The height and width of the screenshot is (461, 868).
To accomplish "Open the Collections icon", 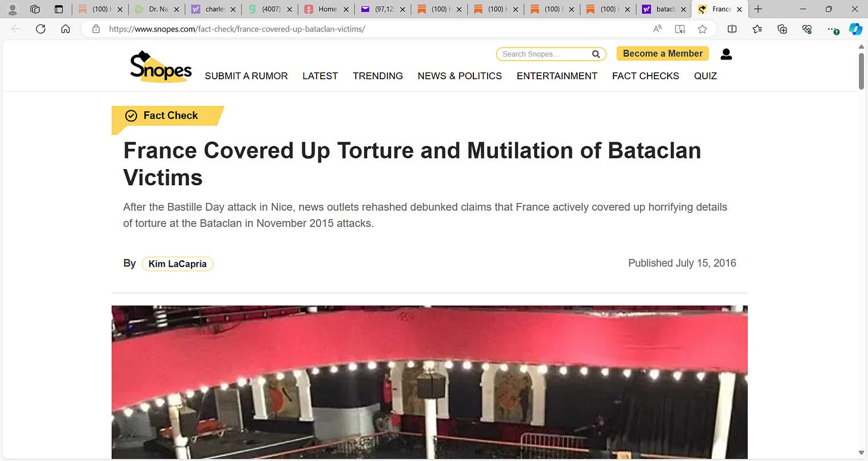I will [x=782, y=29].
